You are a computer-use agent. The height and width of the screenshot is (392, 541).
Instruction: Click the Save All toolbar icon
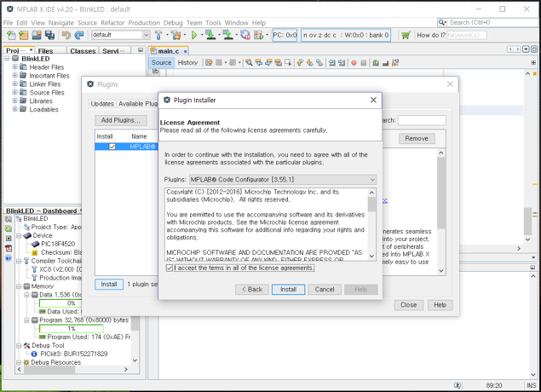[x=49, y=35]
